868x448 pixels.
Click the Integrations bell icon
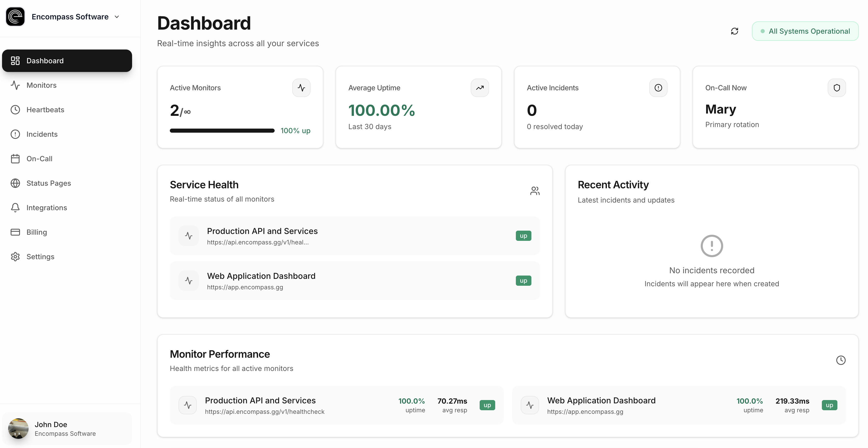tap(16, 207)
